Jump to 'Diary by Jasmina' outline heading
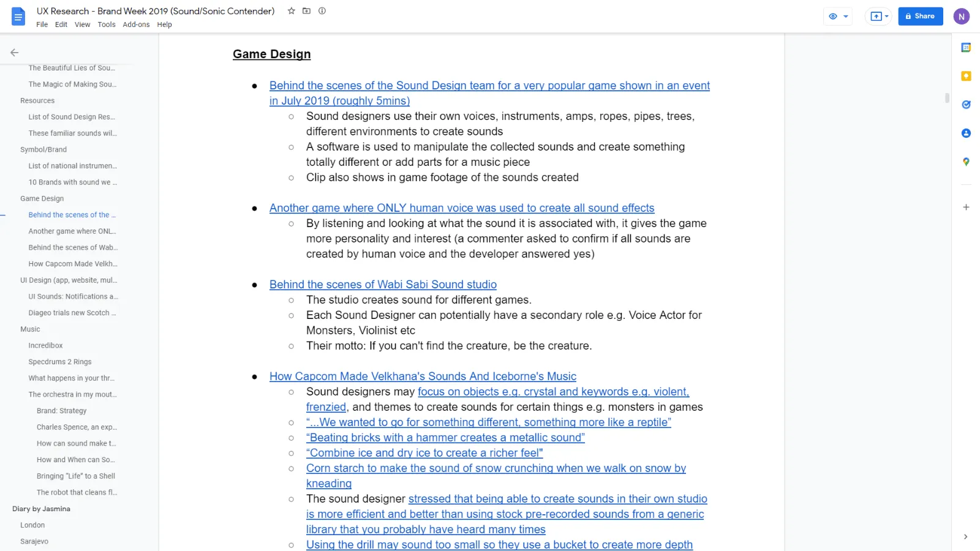 [x=41, y=509]
